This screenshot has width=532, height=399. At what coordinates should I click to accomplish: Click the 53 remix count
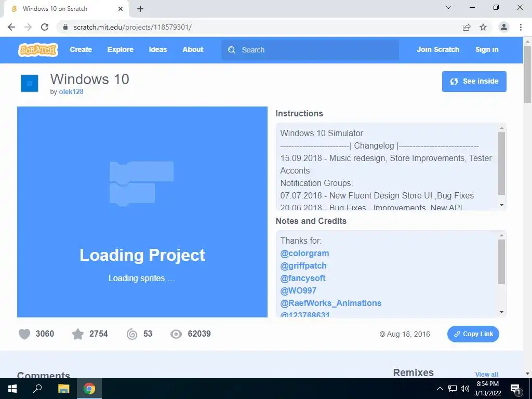point(148,334)
